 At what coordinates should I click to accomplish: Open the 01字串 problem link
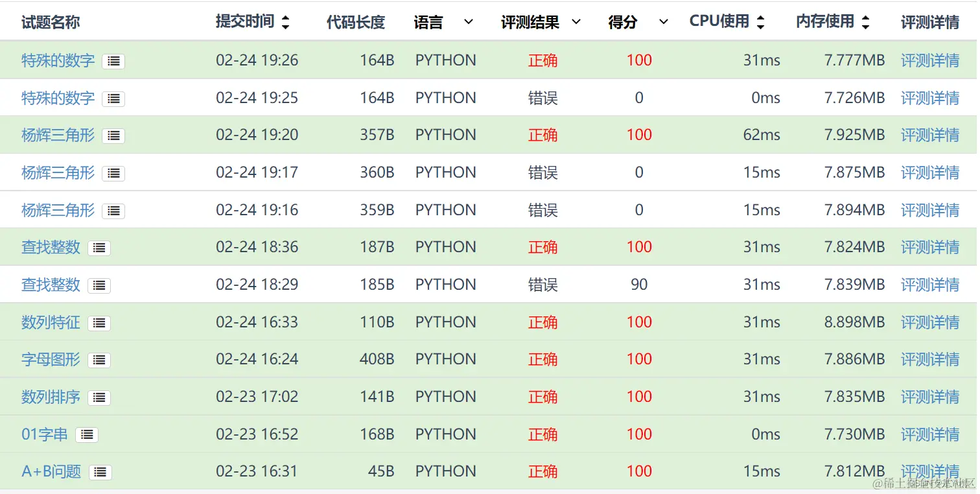[x=45, y=435]
